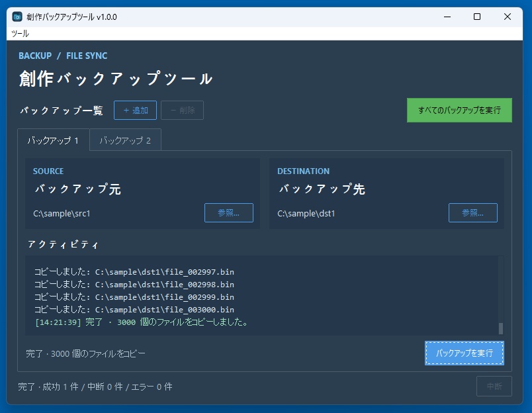Select destination path C:\sample\dst1 text
Screen dimensions: 532x413
pos(306,214)
